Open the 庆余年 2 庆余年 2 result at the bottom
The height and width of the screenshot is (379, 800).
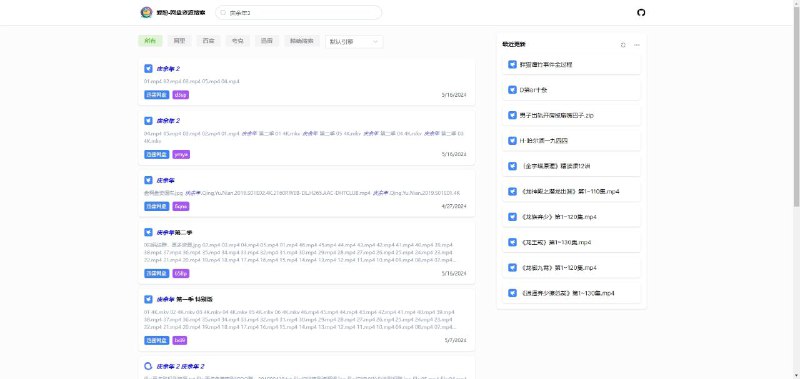click(181, 366)
